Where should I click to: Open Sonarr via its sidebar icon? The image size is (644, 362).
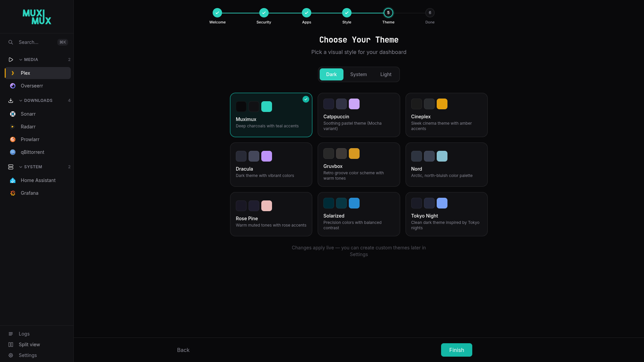[13, 114]
